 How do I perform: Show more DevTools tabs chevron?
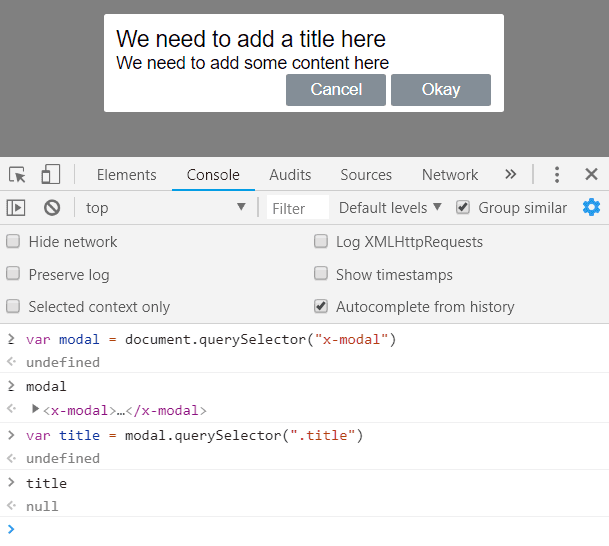pyautogui.click(x=510, y=175)
